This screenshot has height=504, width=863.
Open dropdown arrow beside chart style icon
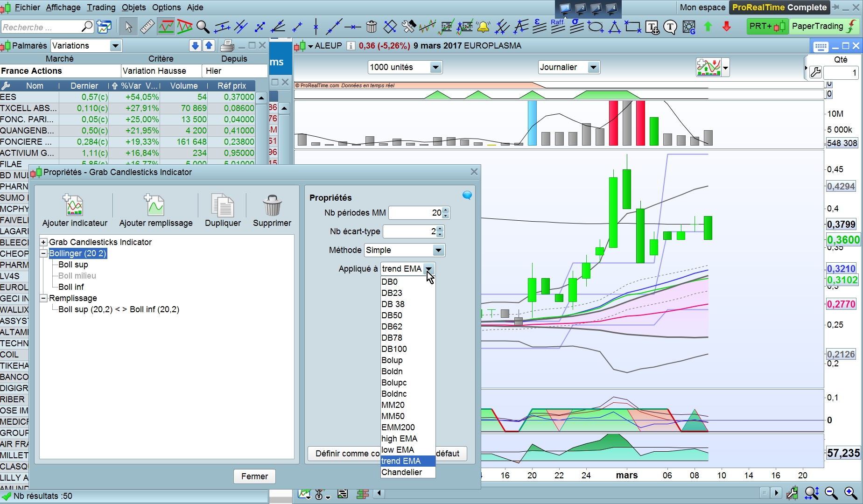[725, 68]
